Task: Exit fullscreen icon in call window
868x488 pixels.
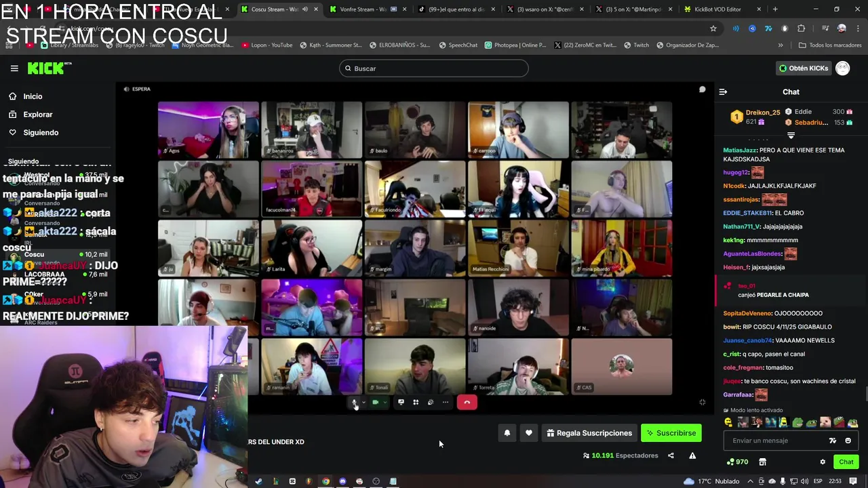Action: point(703,402)
